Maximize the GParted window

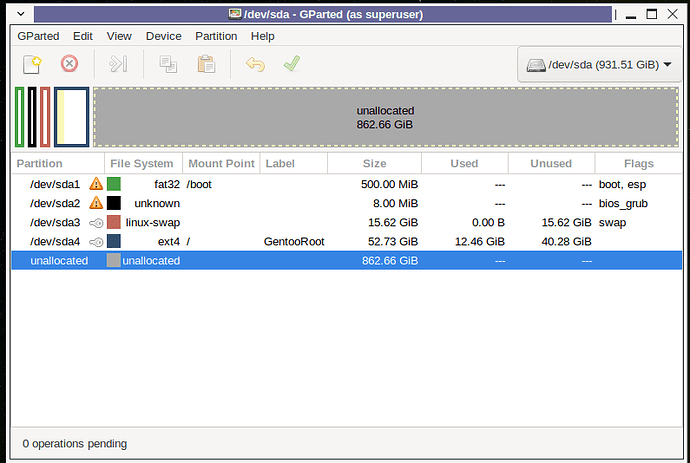pyautogui.click(x=651, y=14)
